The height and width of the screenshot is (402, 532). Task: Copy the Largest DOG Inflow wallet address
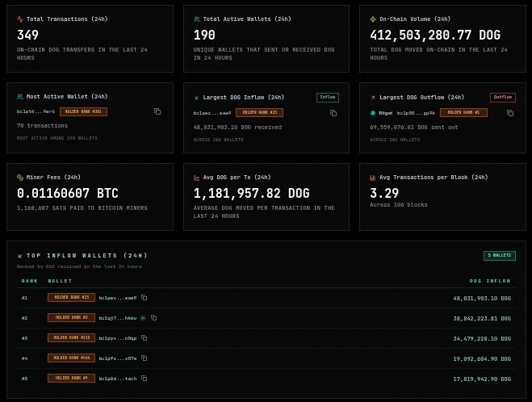pos(333,112)
